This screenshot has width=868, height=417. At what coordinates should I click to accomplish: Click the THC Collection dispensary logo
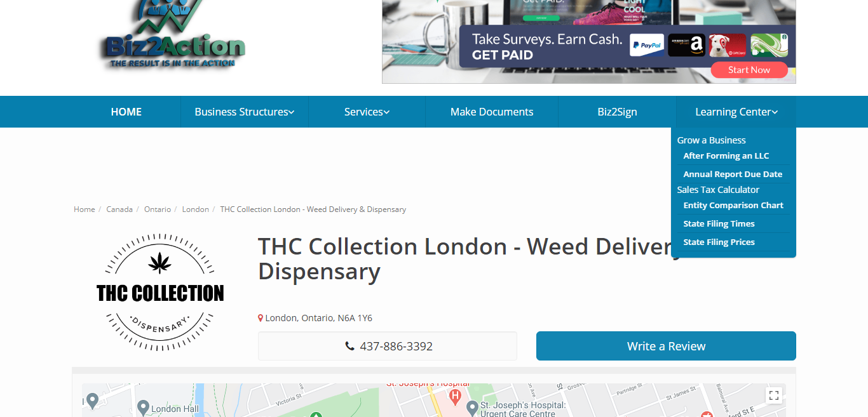pyautogui.click(x=160, y=293)
